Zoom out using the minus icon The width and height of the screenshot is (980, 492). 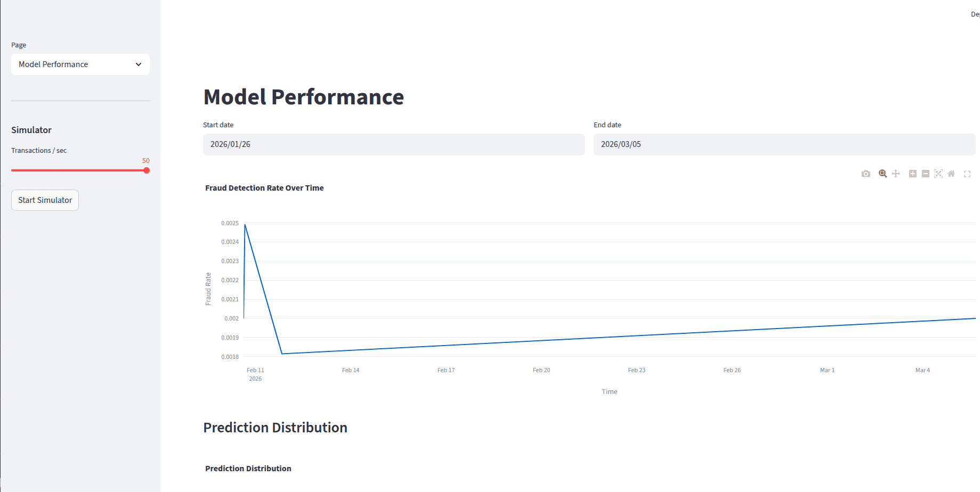point(926,174)
